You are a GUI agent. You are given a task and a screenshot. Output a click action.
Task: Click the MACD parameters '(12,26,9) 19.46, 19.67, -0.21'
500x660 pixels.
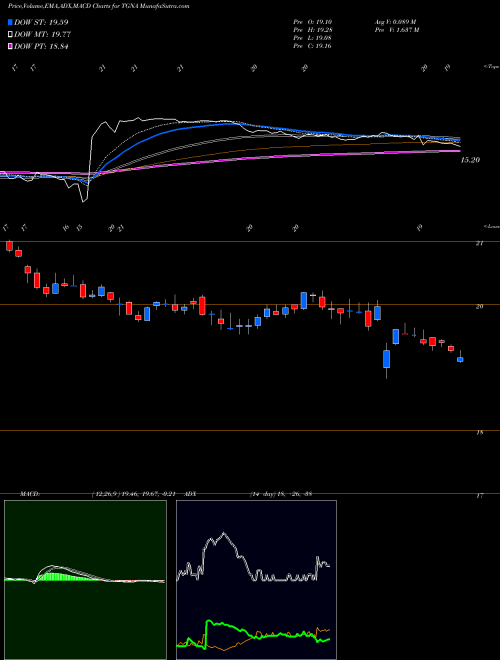133,494
